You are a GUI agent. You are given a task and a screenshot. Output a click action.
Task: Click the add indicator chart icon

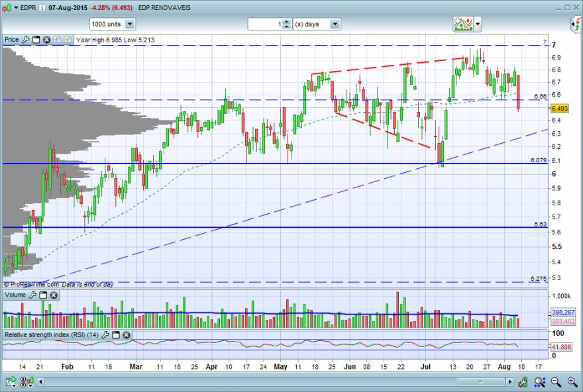coord(463,24)
